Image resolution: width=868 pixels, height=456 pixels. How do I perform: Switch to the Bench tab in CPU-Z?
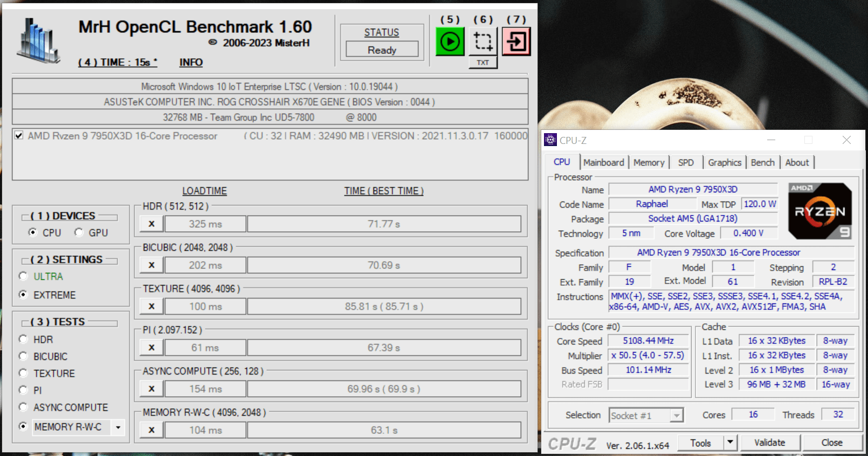(x=762, y=162)
